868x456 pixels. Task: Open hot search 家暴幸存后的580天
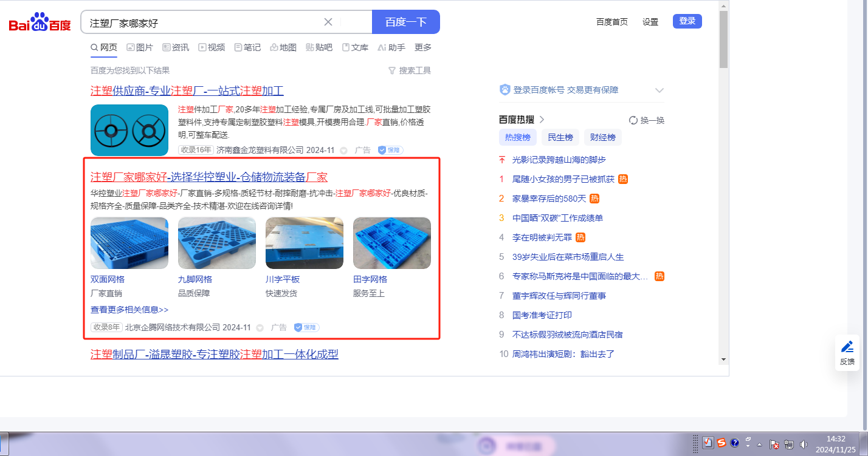(549, 199)
